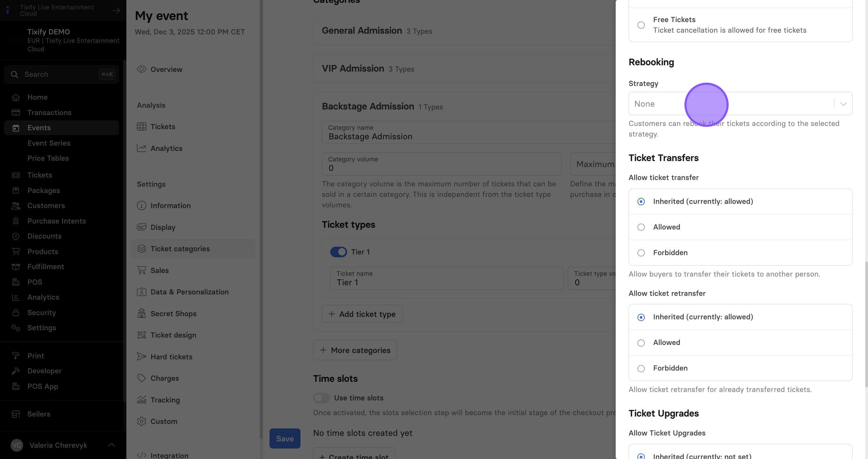Open the Ticket categories settings page

(x=193, y=249)
